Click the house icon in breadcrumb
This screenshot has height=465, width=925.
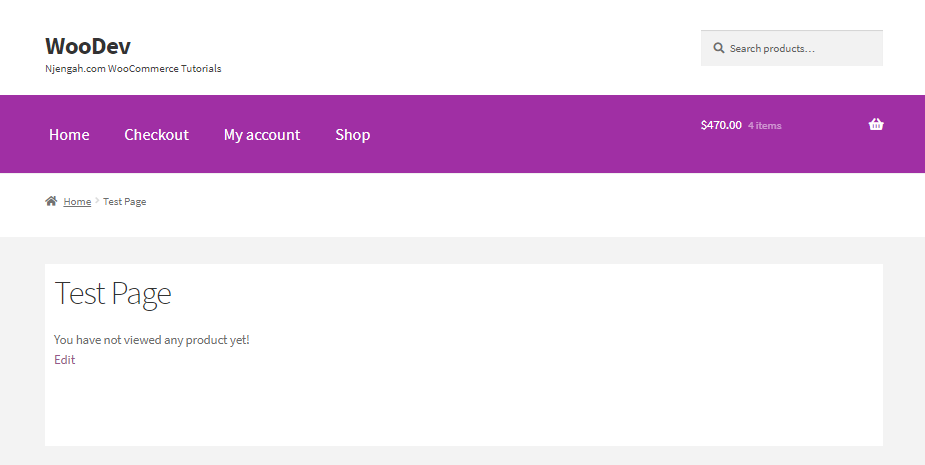pyautogui.click(x=51, y=201)
